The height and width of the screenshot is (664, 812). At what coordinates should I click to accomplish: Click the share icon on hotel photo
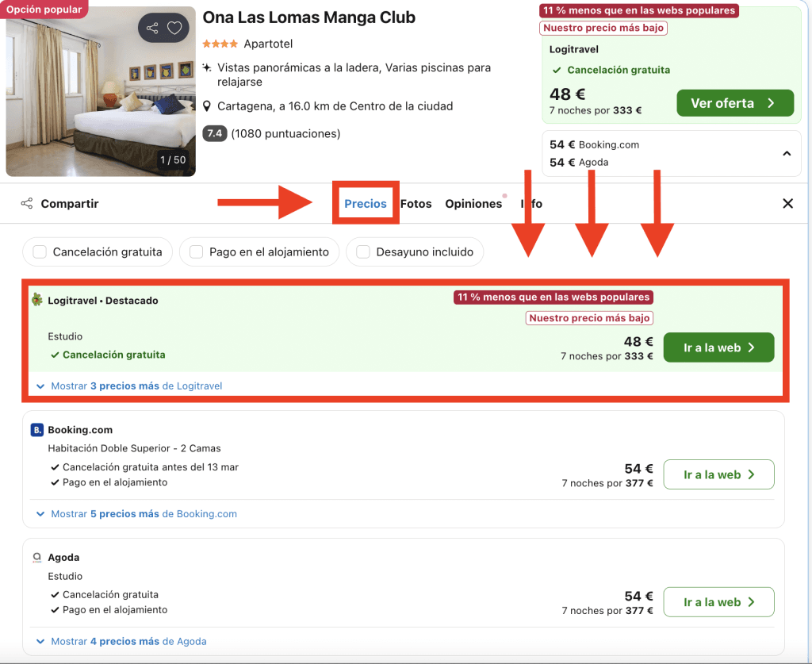151,29
